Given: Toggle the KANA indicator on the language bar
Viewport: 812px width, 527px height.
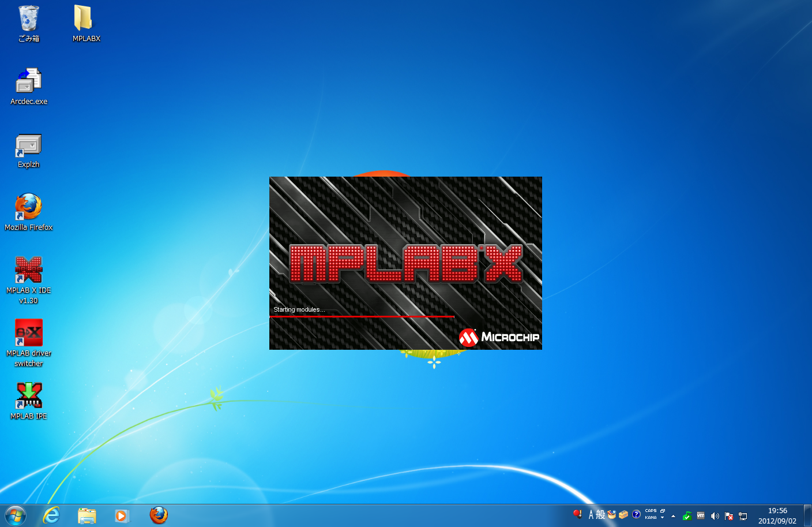Looking at the screenshot, I should pos(651,518).
